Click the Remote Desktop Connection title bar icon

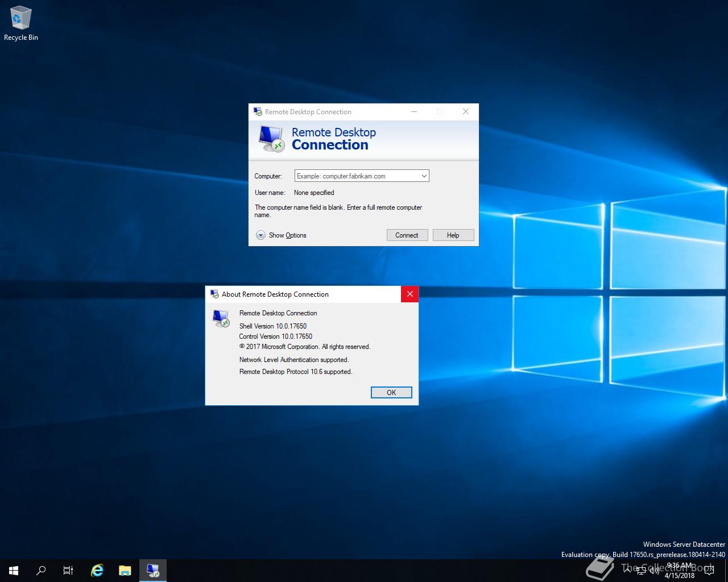pyautogui.click(x=258, y=112)
